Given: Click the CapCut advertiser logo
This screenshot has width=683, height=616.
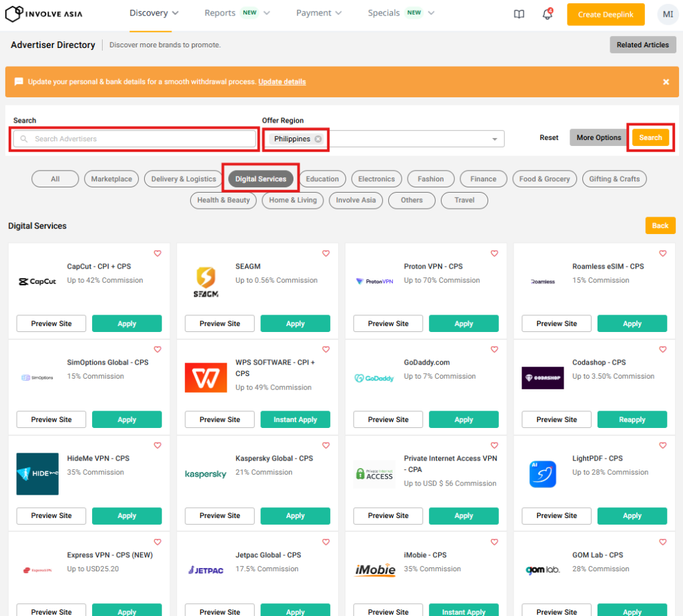Looking at the screenshot, I should point(37,281).
